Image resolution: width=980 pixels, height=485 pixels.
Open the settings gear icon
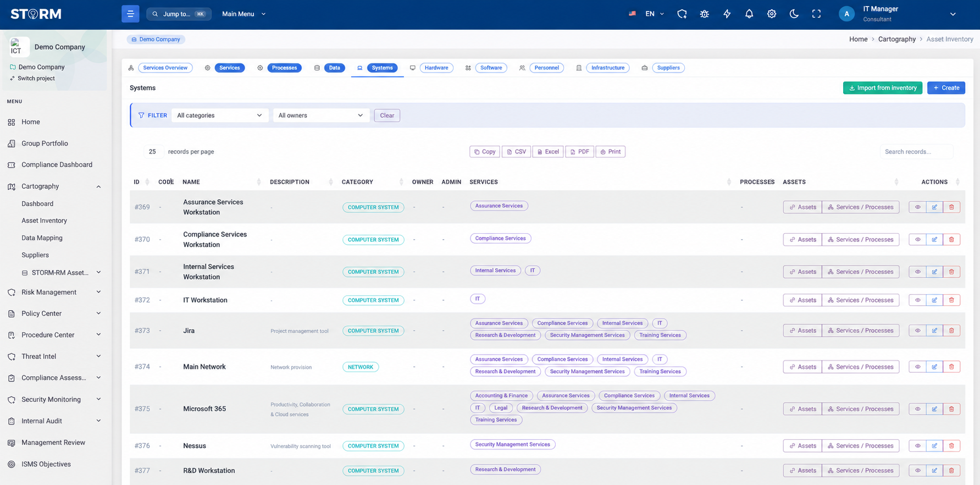pos(772,14)
